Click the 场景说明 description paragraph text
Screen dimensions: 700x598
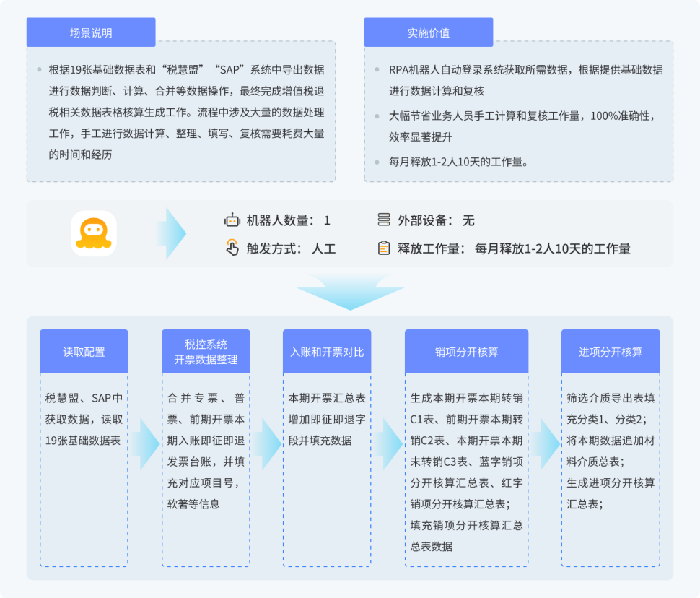(x=186, y=112)
